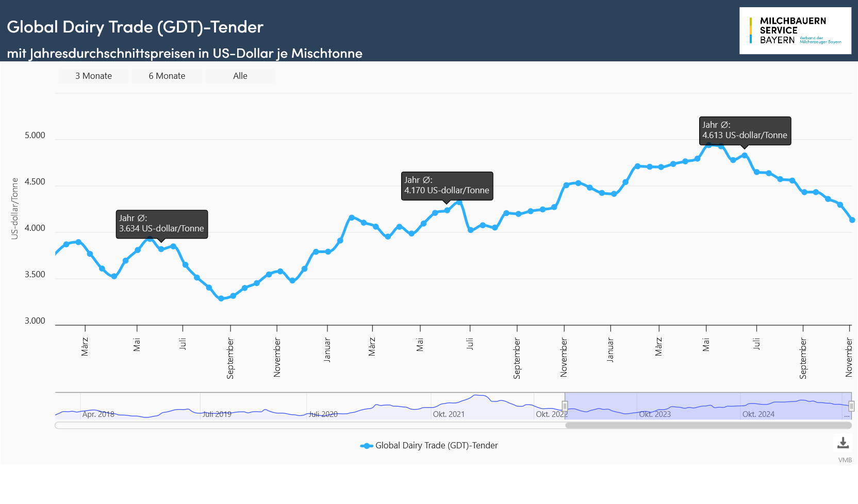Click Okt. 2021 in the navigator

tap(449, 414)
